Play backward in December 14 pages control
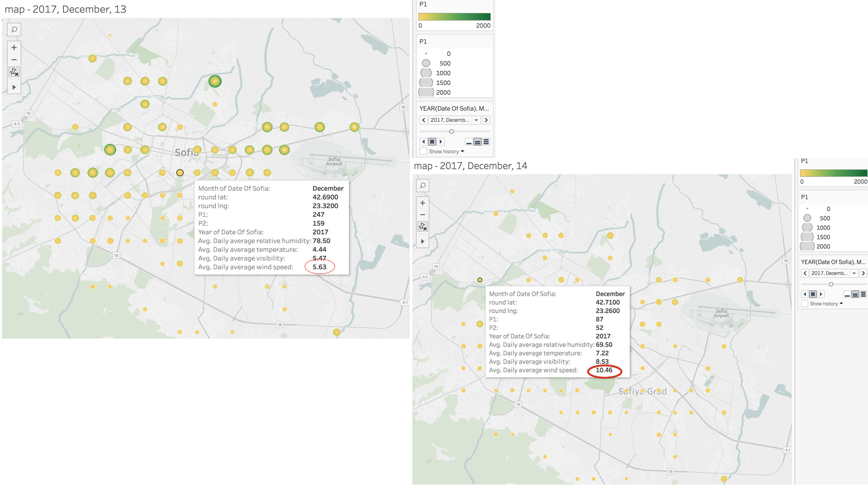 click(x=805, y=294)
